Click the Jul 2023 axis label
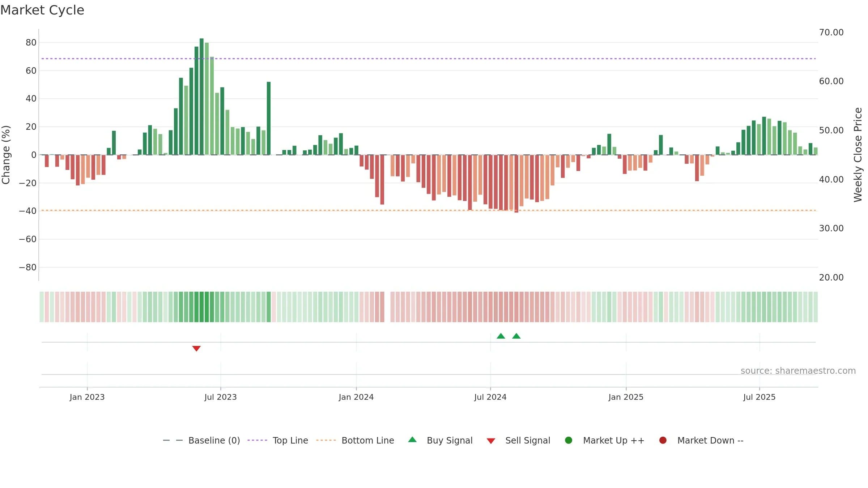 (221, 397)
